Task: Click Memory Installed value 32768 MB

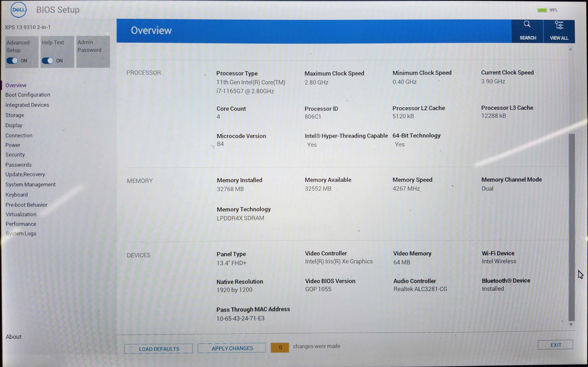Action: click(x=230, y=189)
